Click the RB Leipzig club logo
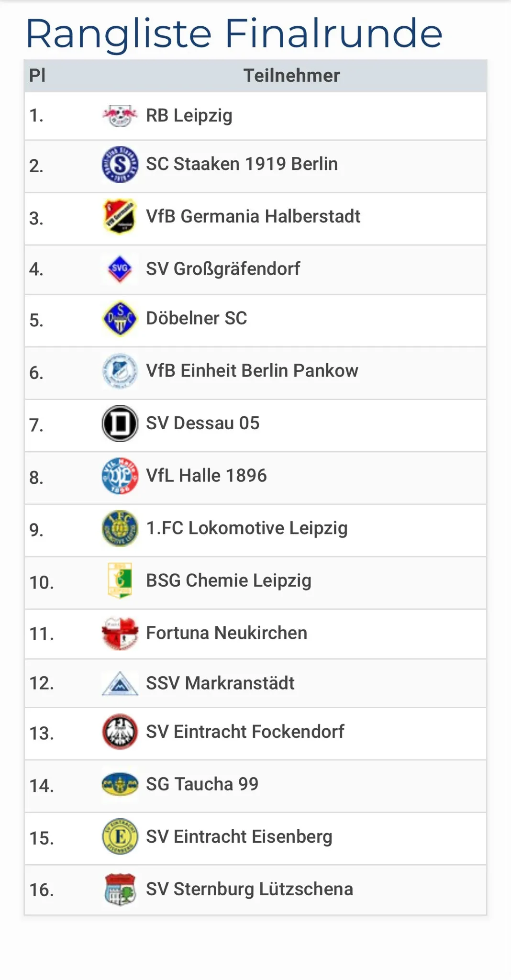 [120, 116]
